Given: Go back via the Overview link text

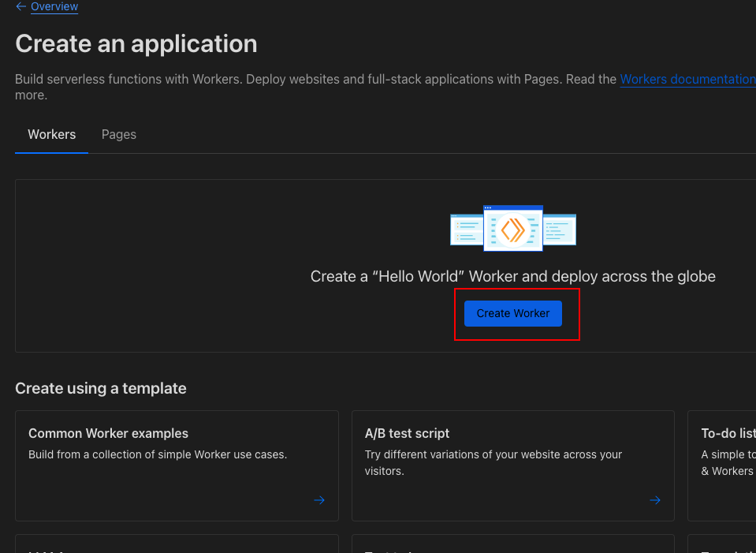Looking at the screenshot, I should tap(54, 6).
